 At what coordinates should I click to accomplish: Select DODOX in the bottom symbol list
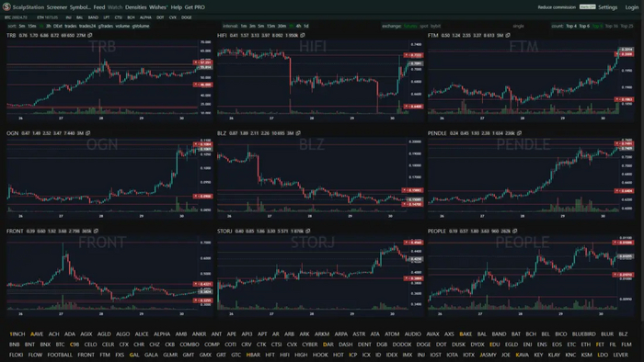click(402, 345)
